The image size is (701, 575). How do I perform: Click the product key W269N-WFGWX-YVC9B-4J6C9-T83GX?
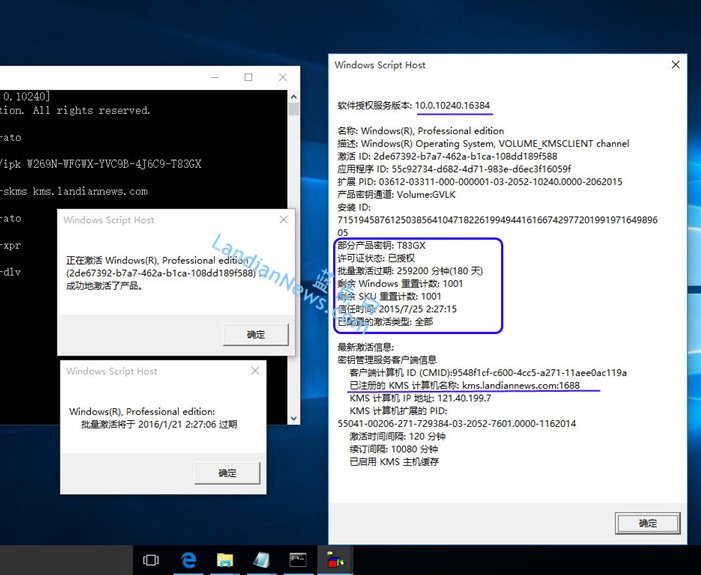(114, 164)
